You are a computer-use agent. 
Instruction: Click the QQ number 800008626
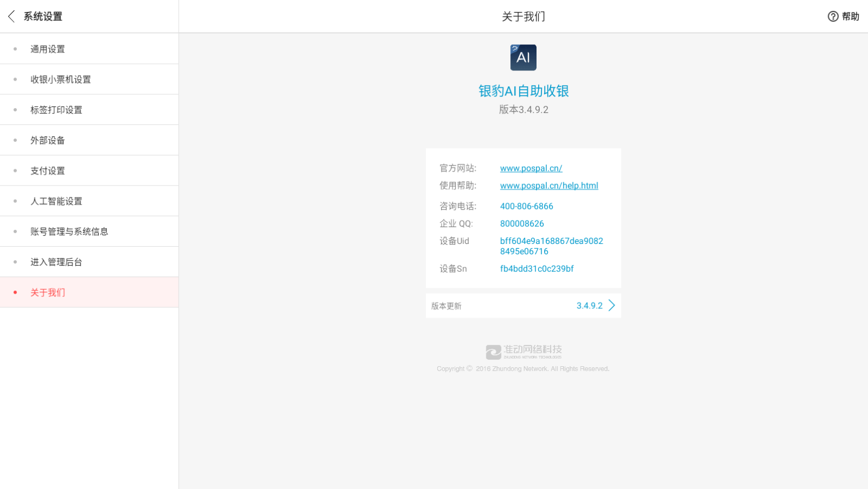(x=522, y=224)
